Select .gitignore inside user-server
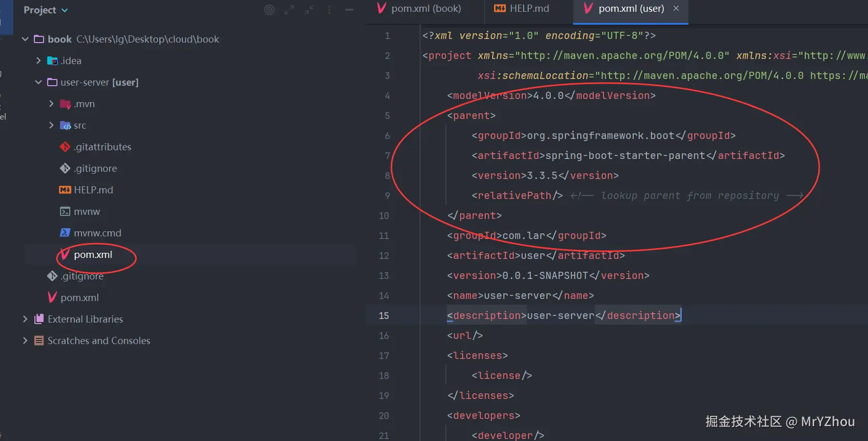Viewport: 868px width, 441px height. click(x=95, y=168)
